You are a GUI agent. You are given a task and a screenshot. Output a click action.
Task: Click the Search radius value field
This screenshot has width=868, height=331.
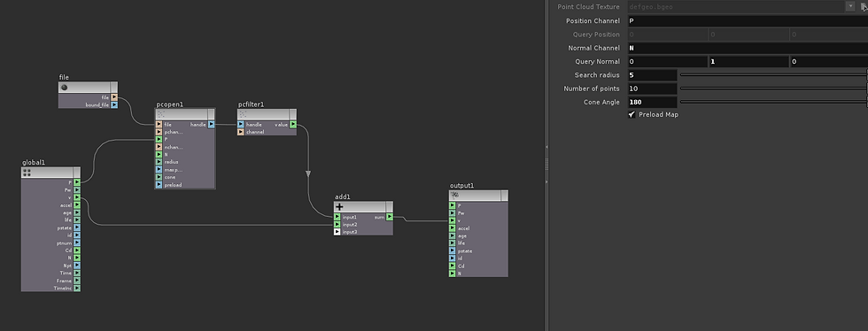[x=652, y=74]
